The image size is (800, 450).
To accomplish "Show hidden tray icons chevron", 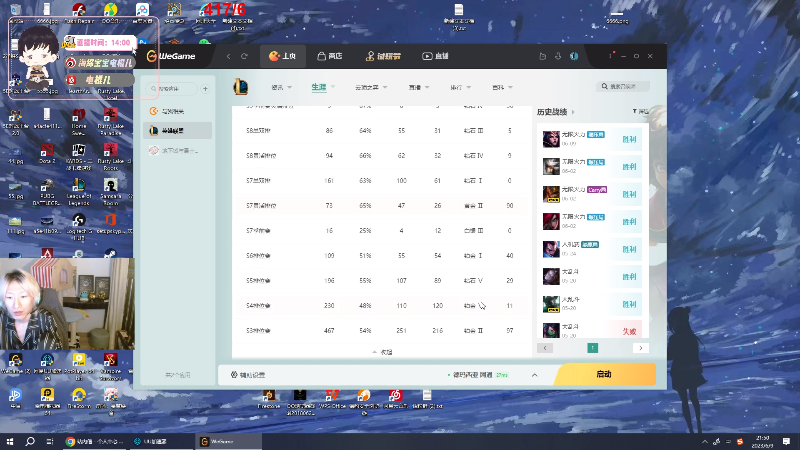I will (705, 441).
